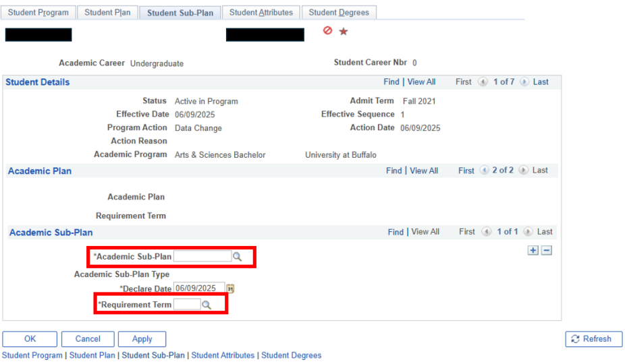The image size is (625, 364).
Task: Show previous row in Student Details
Action: tap(483, 82)
